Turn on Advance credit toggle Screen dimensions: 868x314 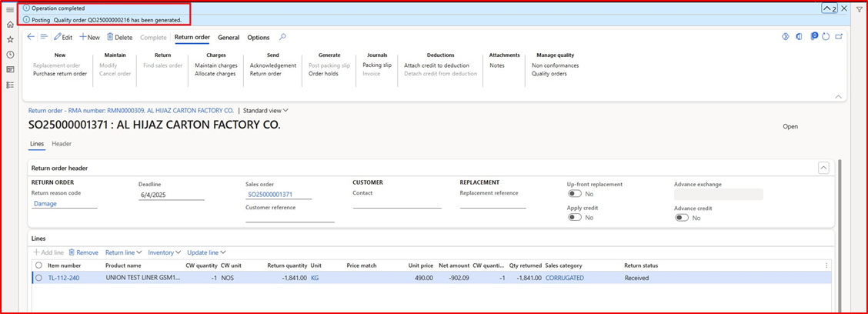pyautogui.click(x=682, y=218)
